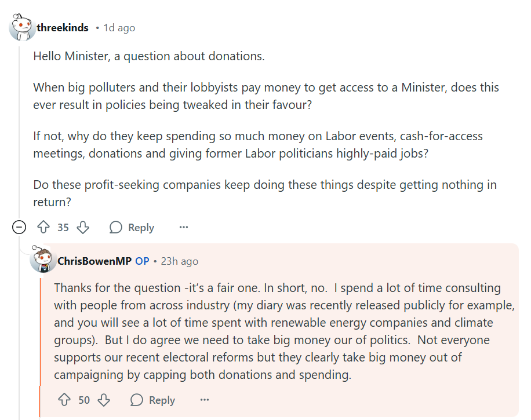
Task: Visit the threekinds username profile link
Action: 63,28
